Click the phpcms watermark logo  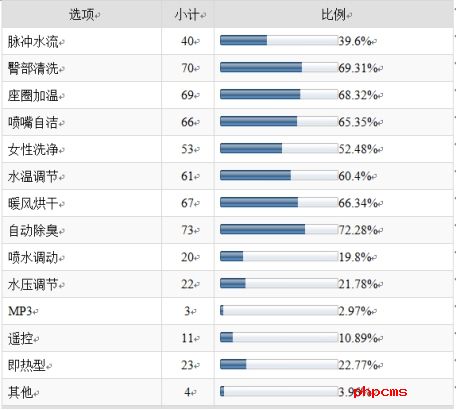pos(380,392)
